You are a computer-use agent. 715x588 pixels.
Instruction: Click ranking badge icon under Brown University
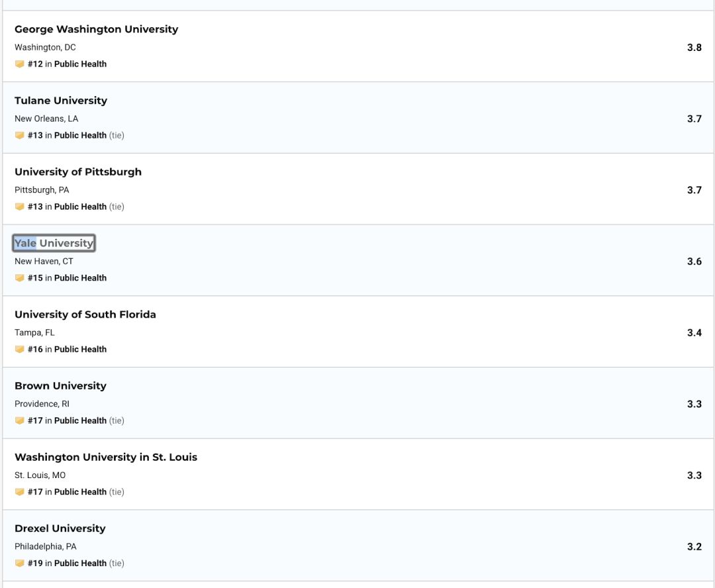tap(20, 420)
